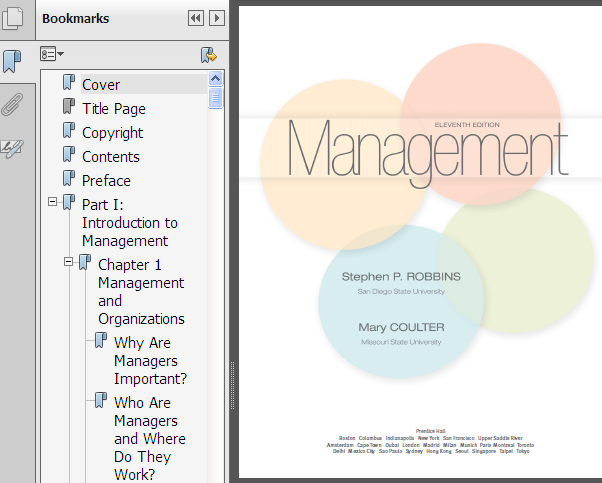Viewport: 602px width, 483px height.
Task: Click bookmark icon beside Part I
Action: click(69, 202)
